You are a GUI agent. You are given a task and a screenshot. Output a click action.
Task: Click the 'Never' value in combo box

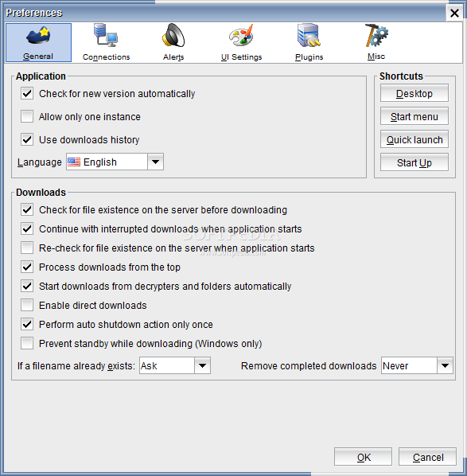pos(395,366)
